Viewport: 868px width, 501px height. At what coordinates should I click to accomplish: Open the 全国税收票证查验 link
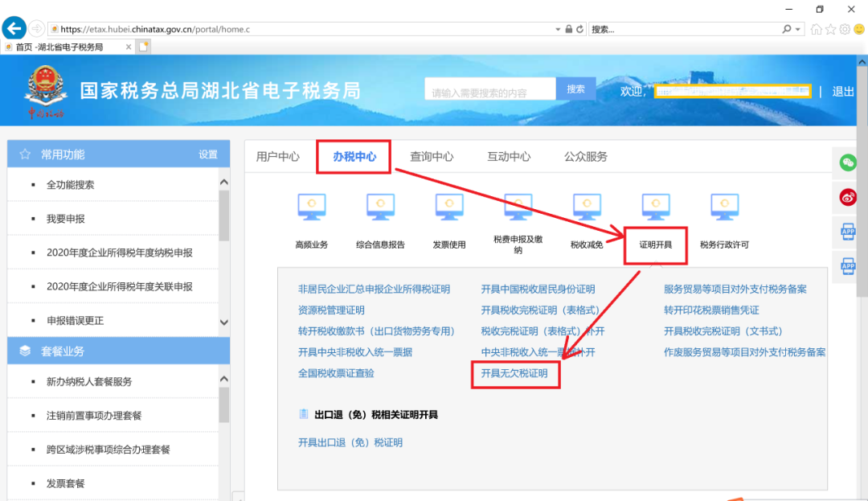[336, 373]
